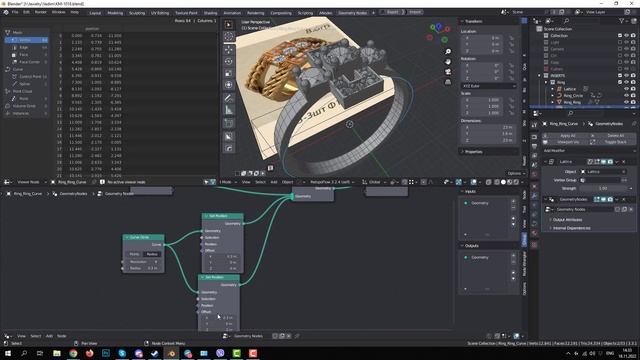Click the Apply All modifiers button
640x360 pixels.
[566, 136]
